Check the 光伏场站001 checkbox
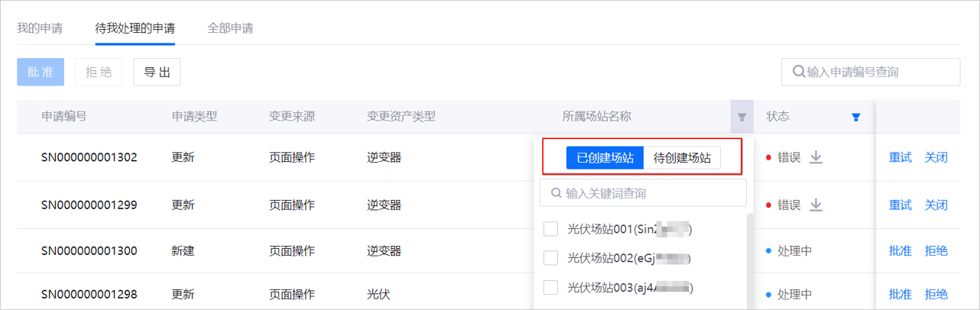The width and height of the screenshot is (980, 310). 550,229
